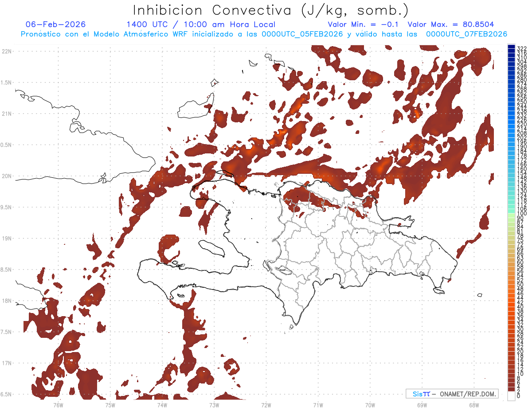532x411 pixels.
Task: Click the '17N' latitude label
Action: pos(6,363)
